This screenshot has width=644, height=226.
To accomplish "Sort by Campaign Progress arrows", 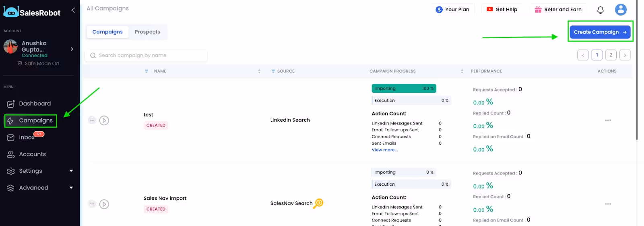I will [462, 71].
